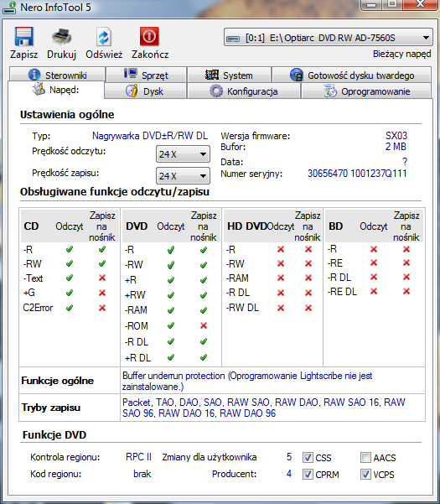Click the Funkcje ogólne row header
440x504 pixels.
pyautogui.click(x=58, y=381)
